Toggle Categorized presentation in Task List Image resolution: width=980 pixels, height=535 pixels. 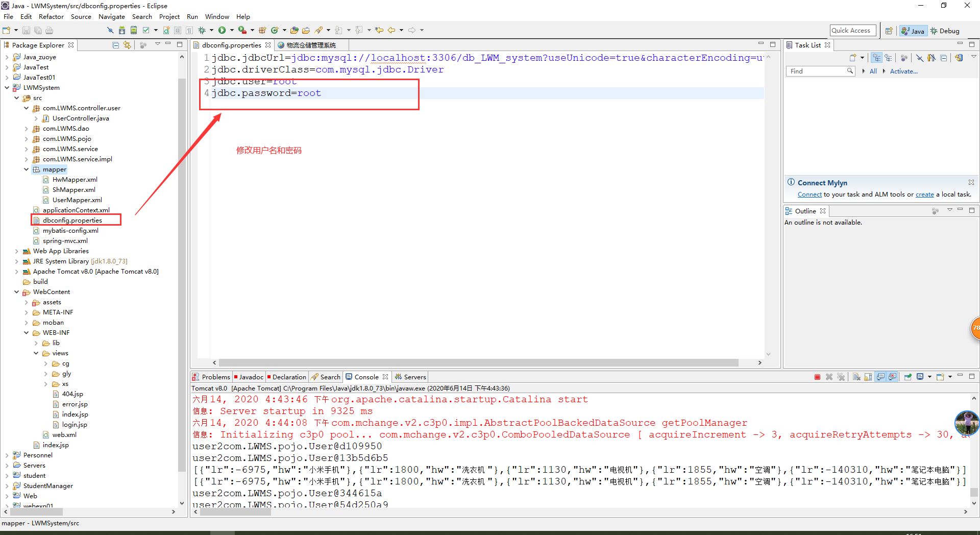[x=876, y=58]
